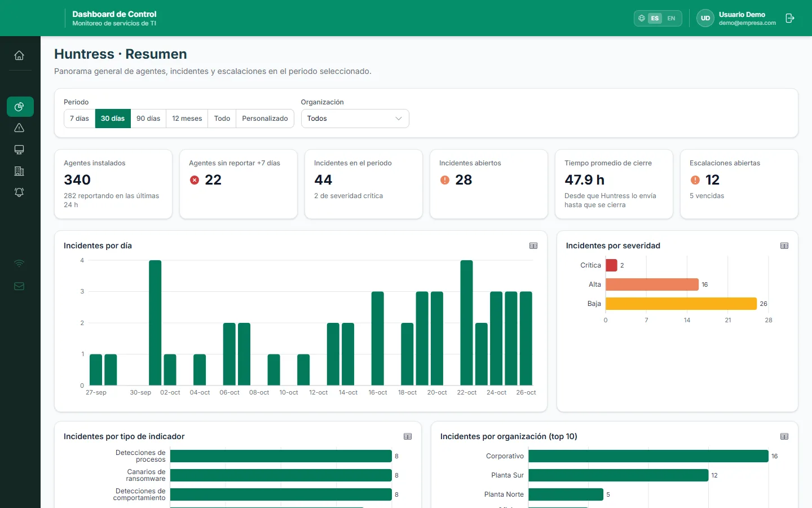The width and height of the screenshot is (812, 508).
Task: Click the logout icon in header
Action: [790, 18]
